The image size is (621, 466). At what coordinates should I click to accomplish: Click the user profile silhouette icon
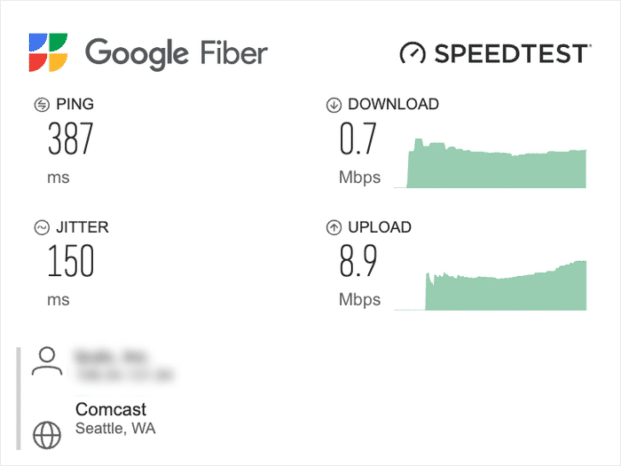[47, 360]
